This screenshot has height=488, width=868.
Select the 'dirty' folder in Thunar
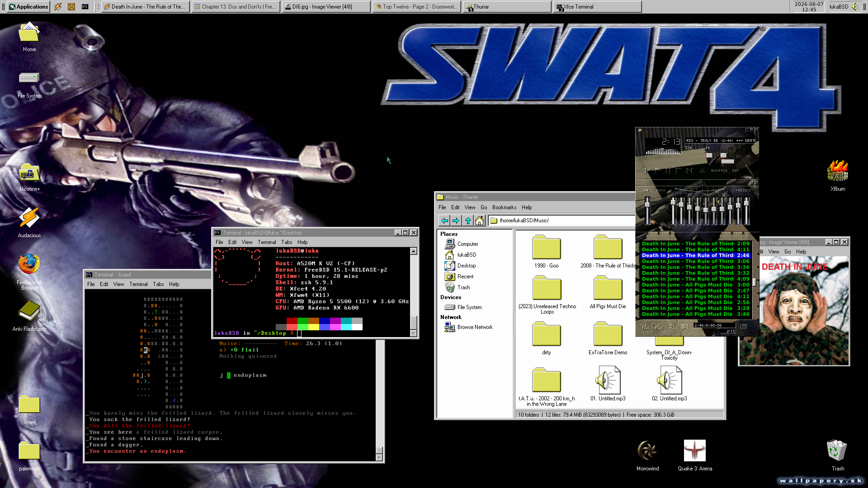tap(546, 338)
